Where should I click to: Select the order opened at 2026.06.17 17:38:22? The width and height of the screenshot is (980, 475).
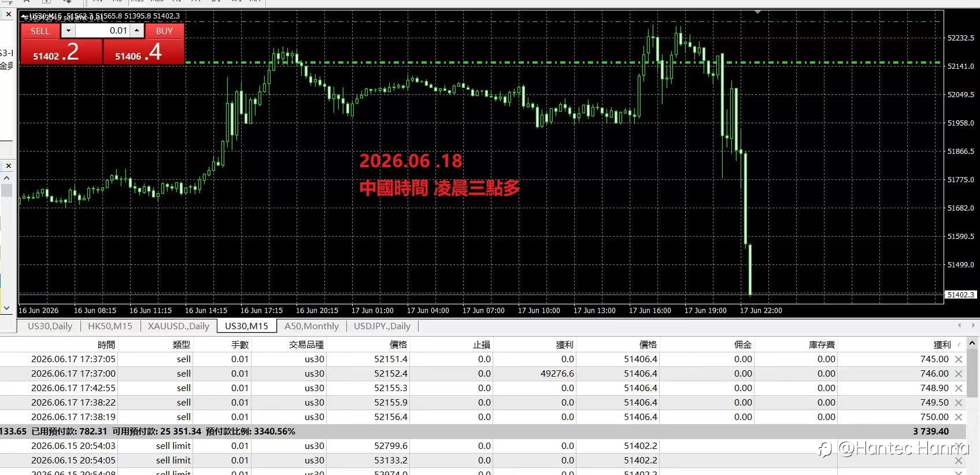[483, 403]
